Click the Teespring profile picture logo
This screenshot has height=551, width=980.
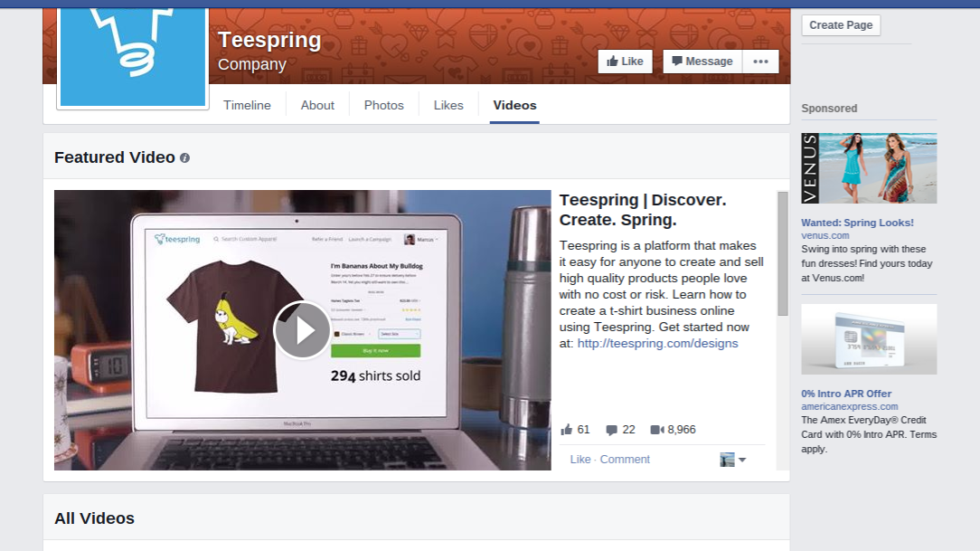tap(133, 56)
